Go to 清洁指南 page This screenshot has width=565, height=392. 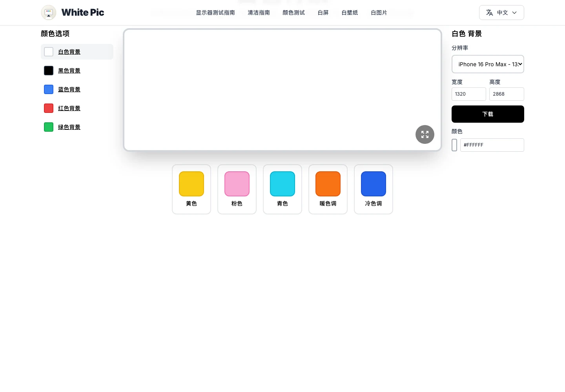click(259, 13)
